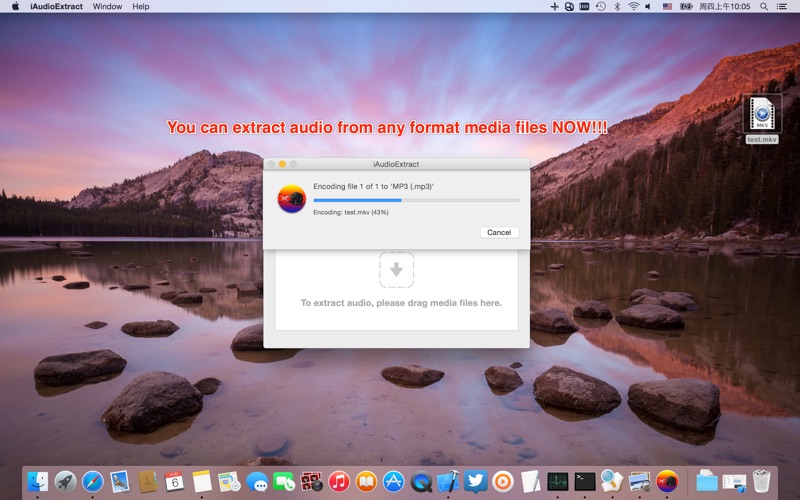Open Mail stamp icon in Dock
Screen dimensions: 800x500
[x=120, y=481]
